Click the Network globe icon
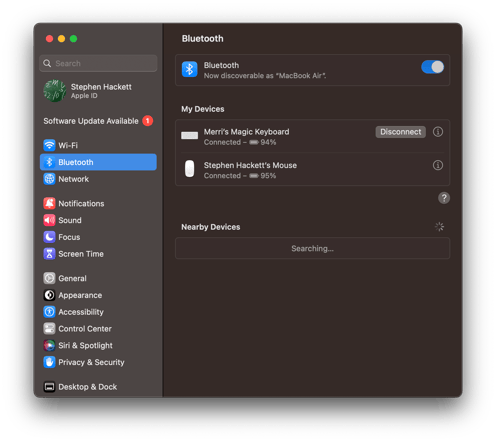The height and width of the screenshot is (442, 496). point(49,179)
